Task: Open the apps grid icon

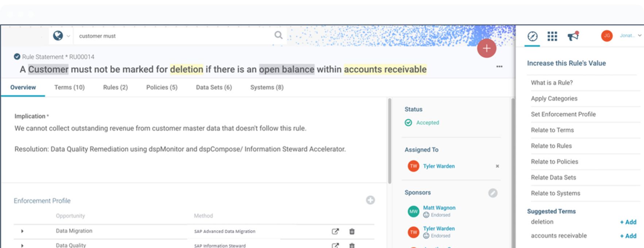Action: (x=552, y=36)
